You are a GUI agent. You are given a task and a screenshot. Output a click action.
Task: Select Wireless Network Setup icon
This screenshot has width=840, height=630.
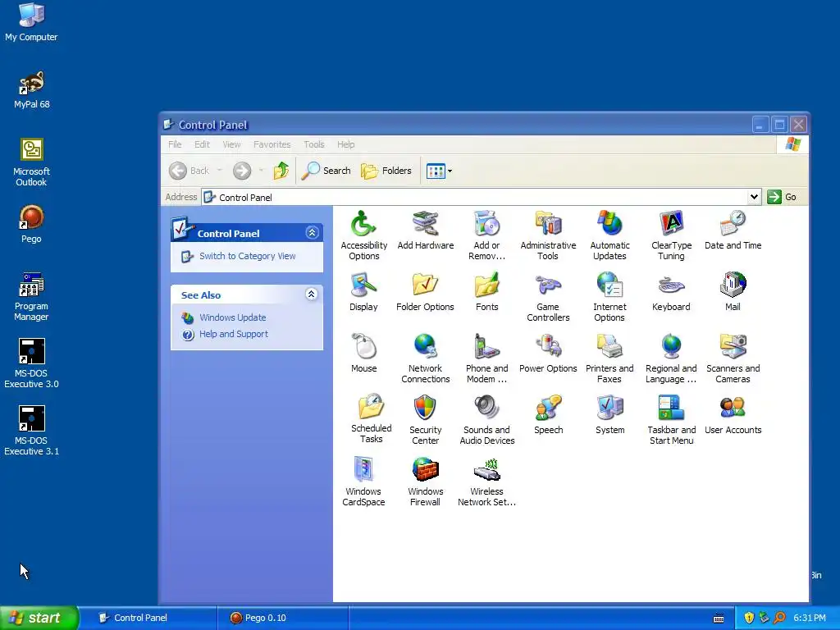(x=486, y=470)
